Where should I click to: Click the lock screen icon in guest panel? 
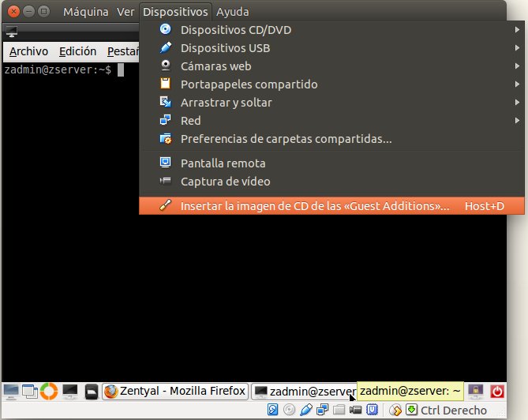coord(475,392)
